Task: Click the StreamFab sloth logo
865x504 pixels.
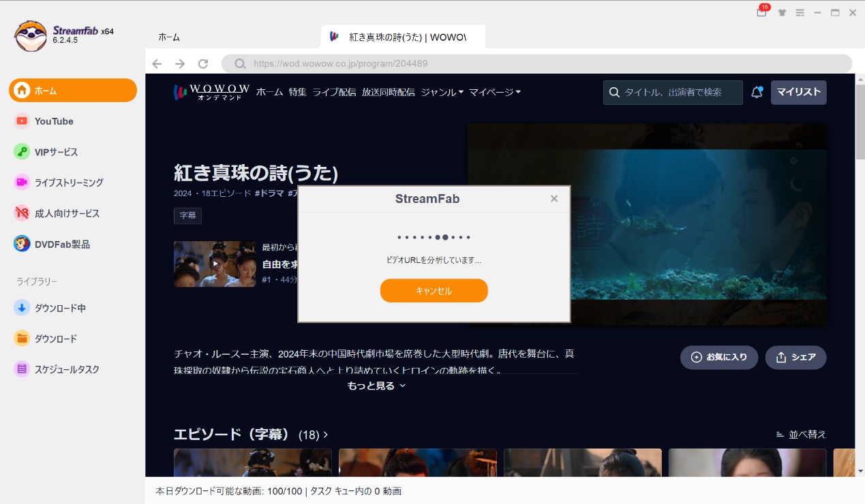Action: click(x=31, y=35)
